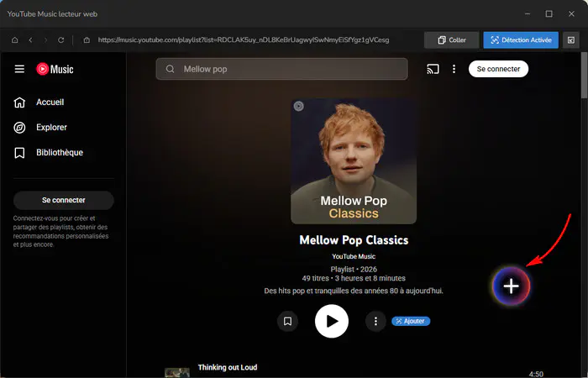This screenshot has width=588, height=378.
Task: Click the browser home icon
Action: pyautogui.click(x=14, y=40)
